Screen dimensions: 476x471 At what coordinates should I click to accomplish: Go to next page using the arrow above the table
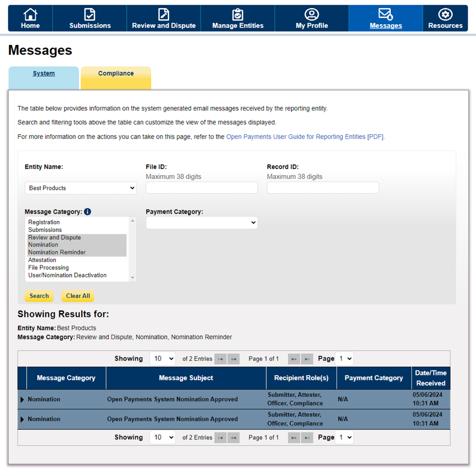point(294,359)
